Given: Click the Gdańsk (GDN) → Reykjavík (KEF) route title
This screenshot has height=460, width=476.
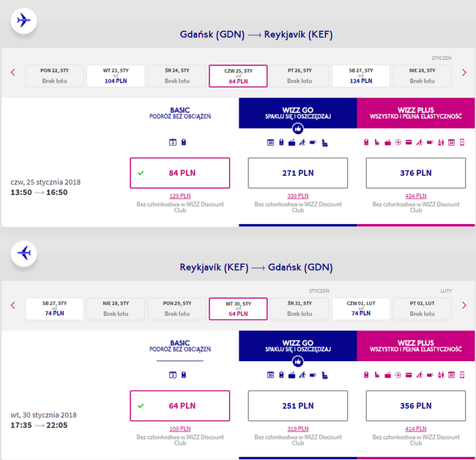Looking at the screenshot, I should point(256,34).
